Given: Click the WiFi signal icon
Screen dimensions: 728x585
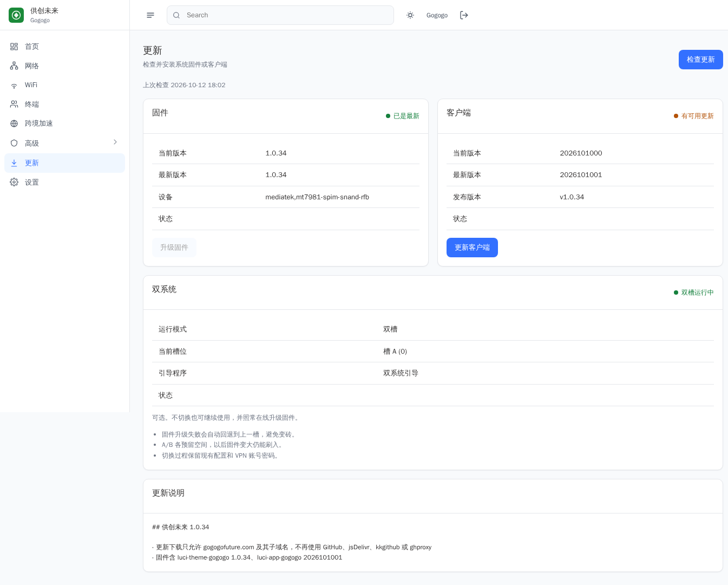Looking at the screenshot, I should (14, 86).
